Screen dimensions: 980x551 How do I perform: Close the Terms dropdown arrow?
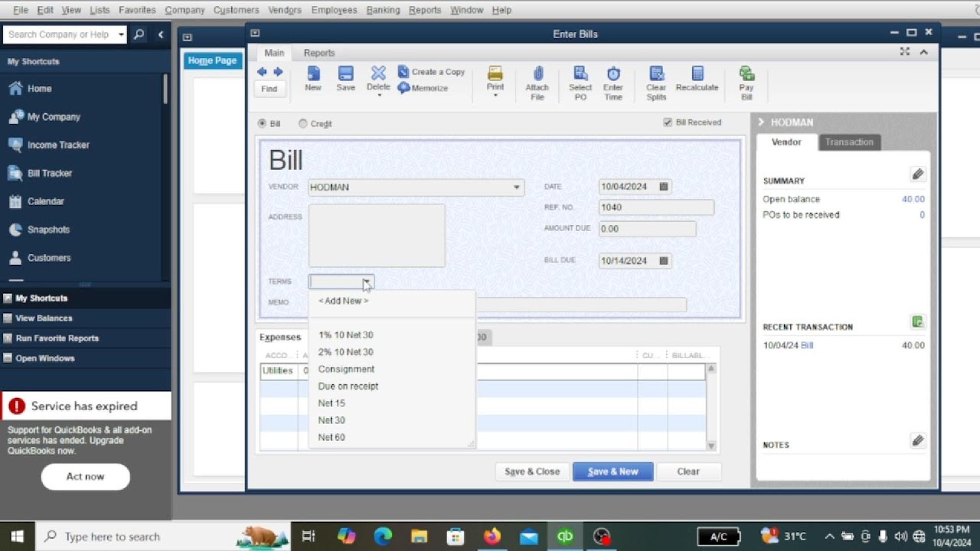(x=367, y=282)
